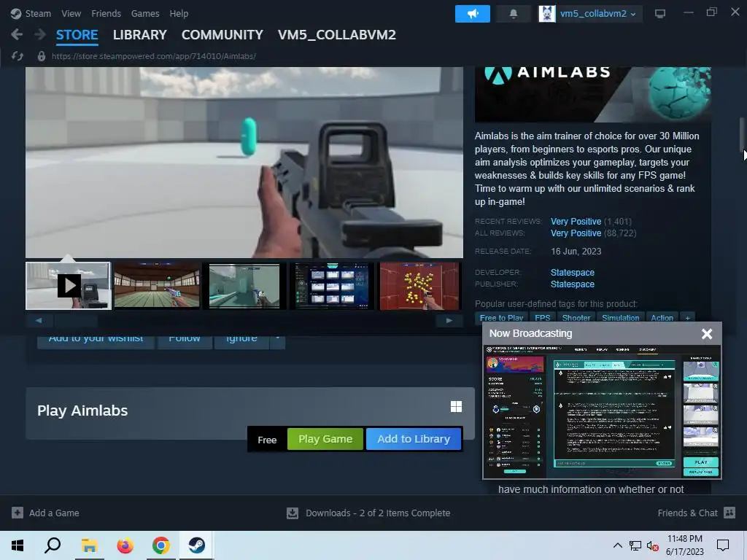Launch Chrome from taskbar
747x560 pixels.
tap(161, 545)
